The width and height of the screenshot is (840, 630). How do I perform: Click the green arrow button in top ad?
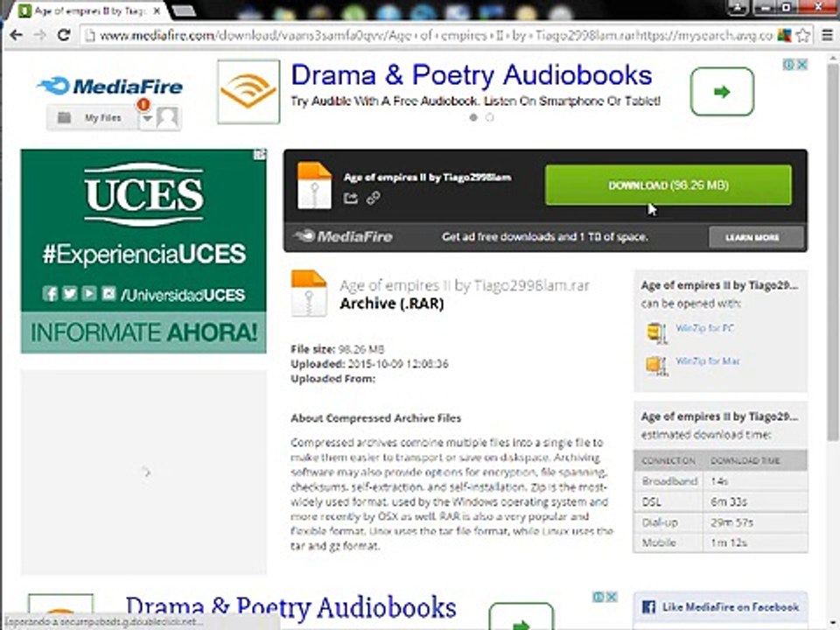click(722, 92)
